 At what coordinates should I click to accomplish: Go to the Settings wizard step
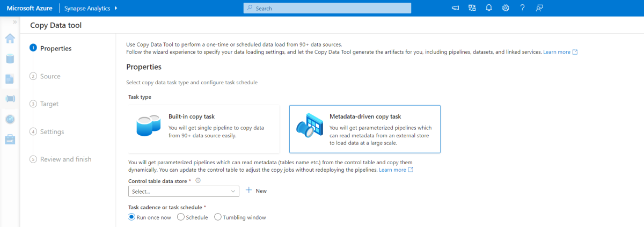52,131
